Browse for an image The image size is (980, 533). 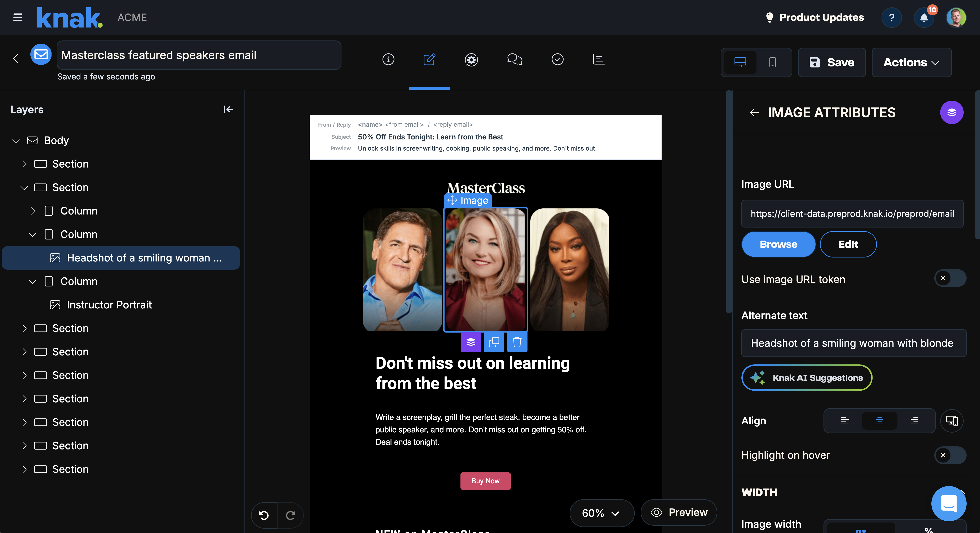point(778,244)
